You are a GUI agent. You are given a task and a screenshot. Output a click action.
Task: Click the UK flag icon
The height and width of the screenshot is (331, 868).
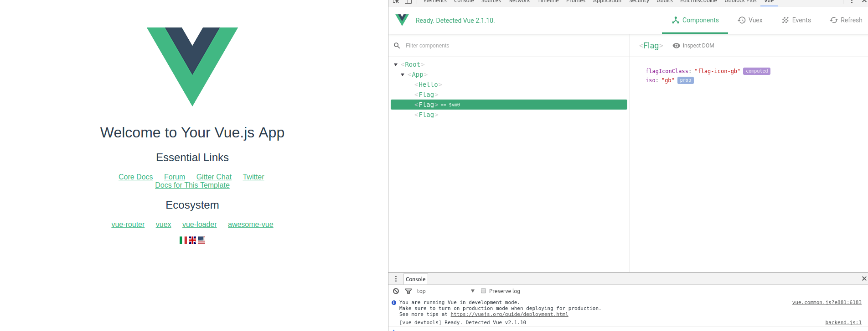tap(192, 240)
